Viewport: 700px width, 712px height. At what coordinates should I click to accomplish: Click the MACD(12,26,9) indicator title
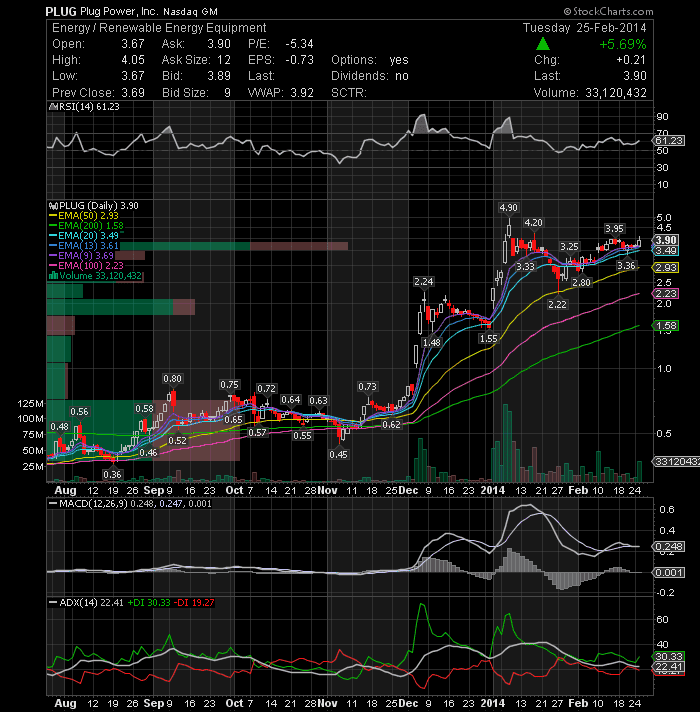click(x=94, y=504)
